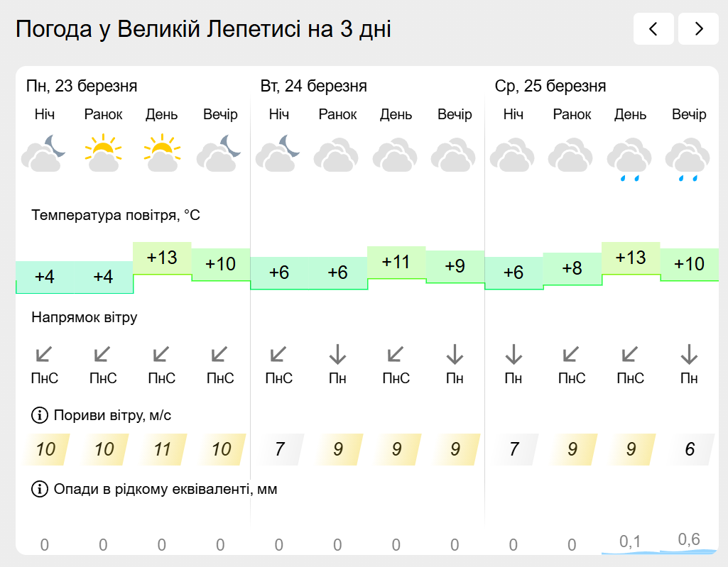Click the next days right arrow button

pyautogui.click(x=698, y=28)
